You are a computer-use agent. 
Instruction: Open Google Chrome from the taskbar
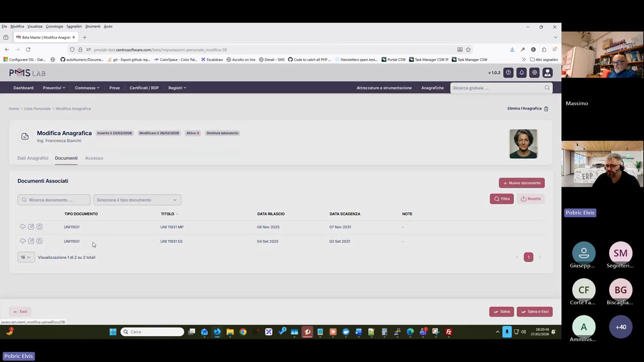(243, 332)
